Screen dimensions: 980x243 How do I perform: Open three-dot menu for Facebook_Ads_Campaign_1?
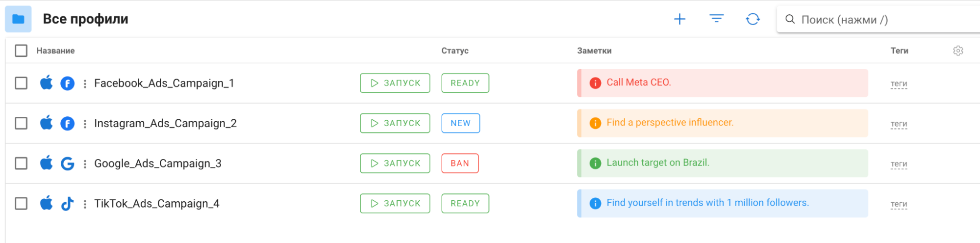tap(85, 84)
